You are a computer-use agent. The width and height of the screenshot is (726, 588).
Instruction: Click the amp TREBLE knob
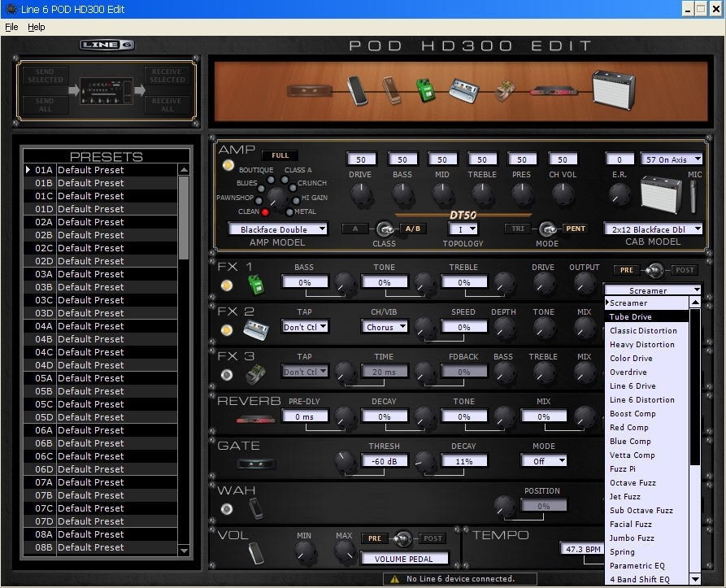(482, 194)
